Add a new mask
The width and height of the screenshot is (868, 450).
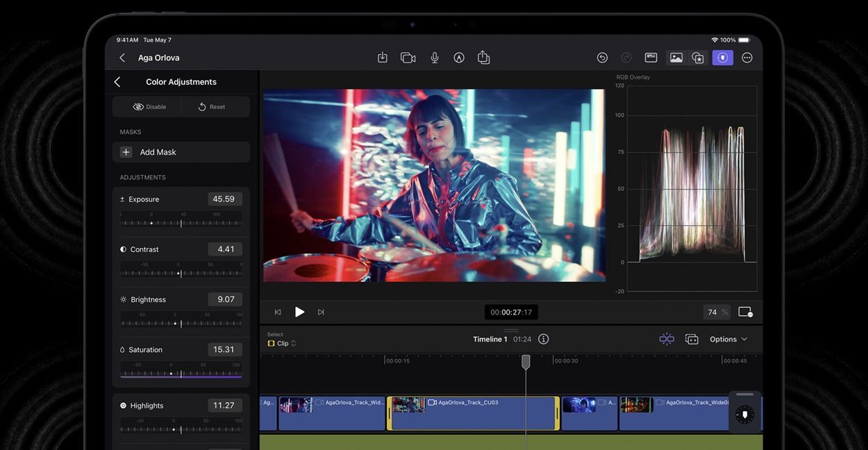pyautogui.click(x=181, y=152)
